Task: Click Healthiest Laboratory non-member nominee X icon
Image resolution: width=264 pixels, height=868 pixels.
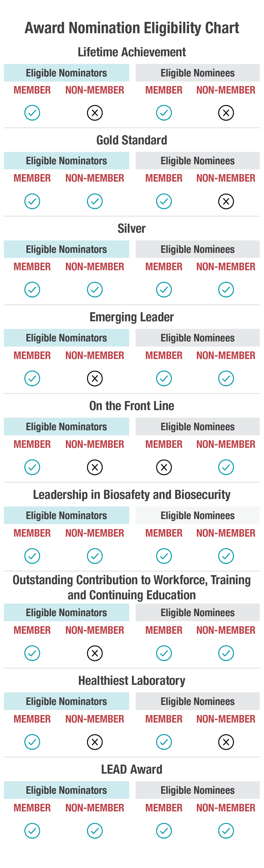Action: pyautogui.click(x=226, y=742)
